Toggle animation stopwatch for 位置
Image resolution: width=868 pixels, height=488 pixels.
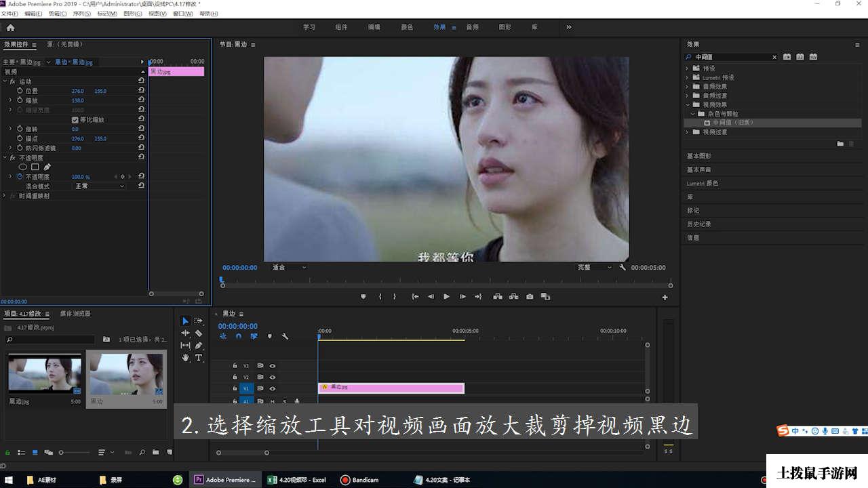tap(20, 90)
